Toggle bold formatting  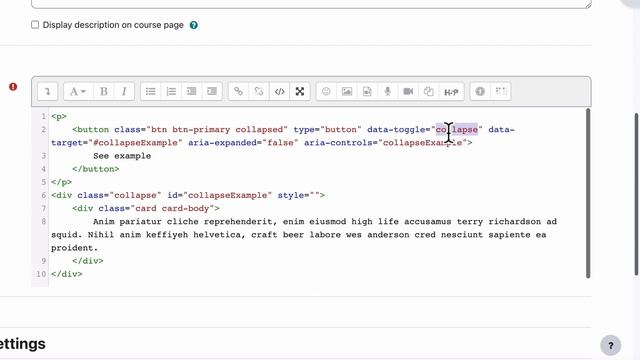coord(104,91)
